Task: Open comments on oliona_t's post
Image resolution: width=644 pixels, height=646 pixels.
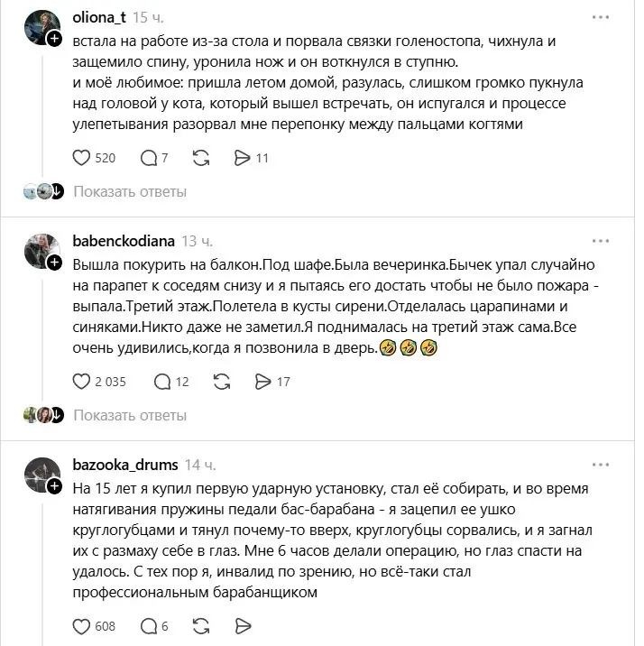Action: click(x=148, y=158)
